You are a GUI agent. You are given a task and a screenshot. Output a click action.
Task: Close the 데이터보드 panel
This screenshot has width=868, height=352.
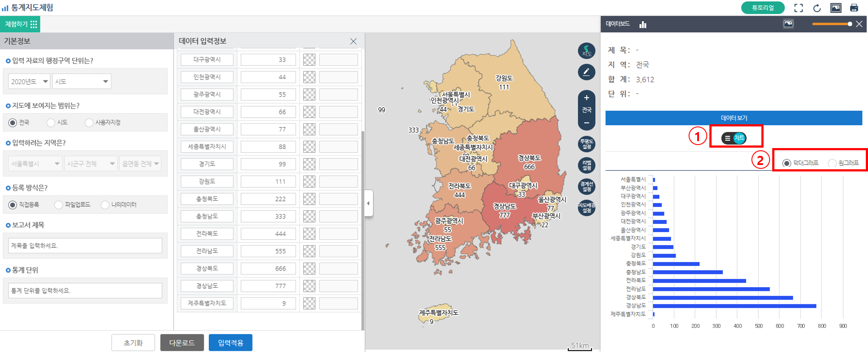[x=859, y=24]
